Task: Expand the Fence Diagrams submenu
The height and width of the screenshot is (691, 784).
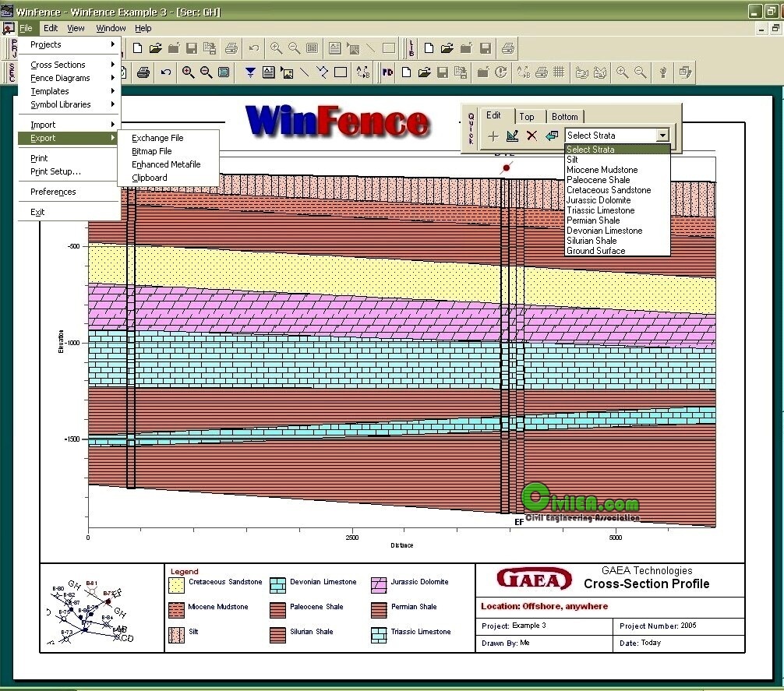Action: pyautogui.click(x=69, y=78)
